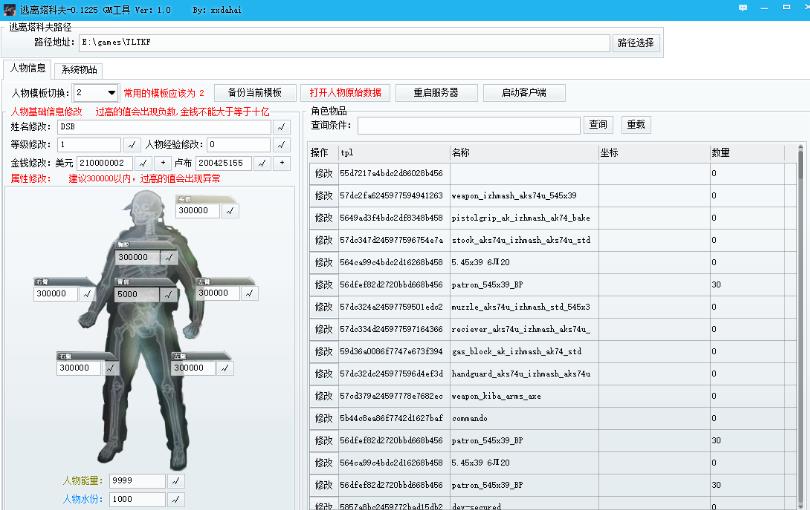The width and height of the screenshot is (810, 510).
Task: Click the 坐标 column header
Action: 654,153
